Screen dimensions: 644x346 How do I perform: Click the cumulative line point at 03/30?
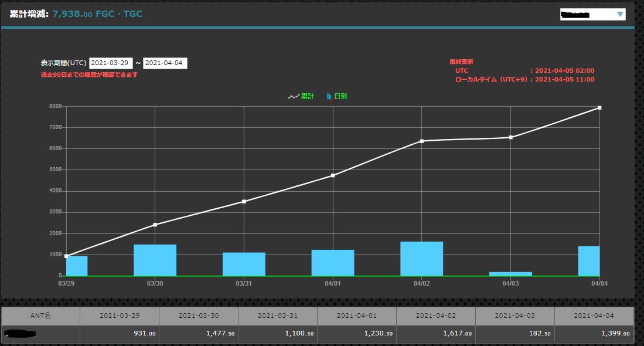(155, 225)
